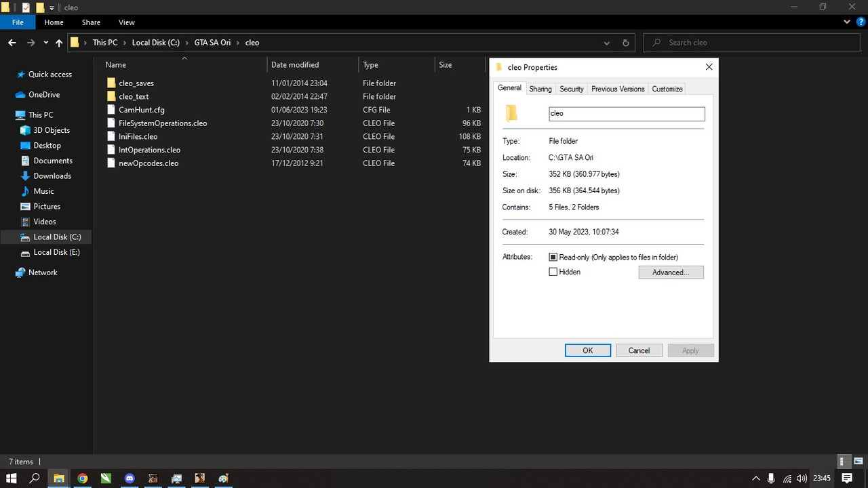This screenshot has width=868, height=488.
Task: Open the Desktop folder in the sidebar
Action: (x=47, y=146)
